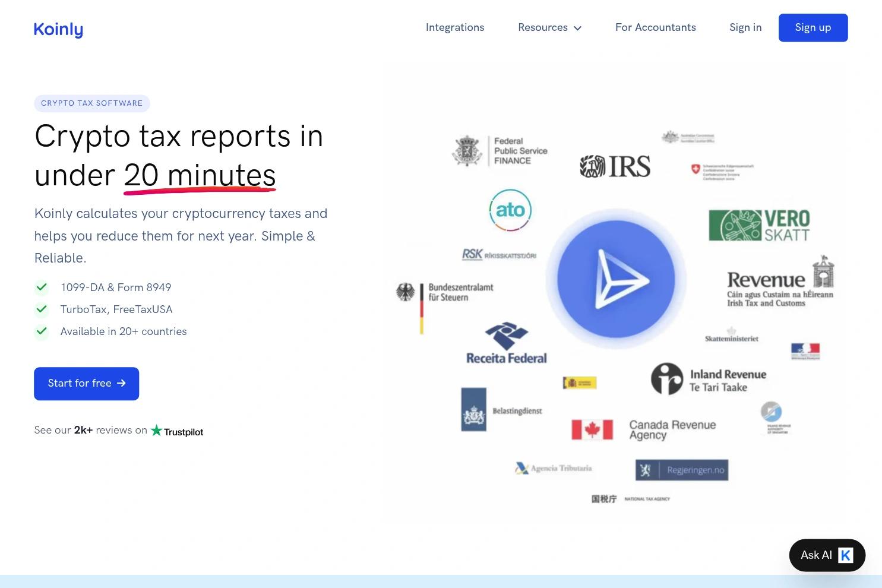The width and height of the screenshot is (882, 588).
Task: Open the Integrations page
Action: point(455,27)
